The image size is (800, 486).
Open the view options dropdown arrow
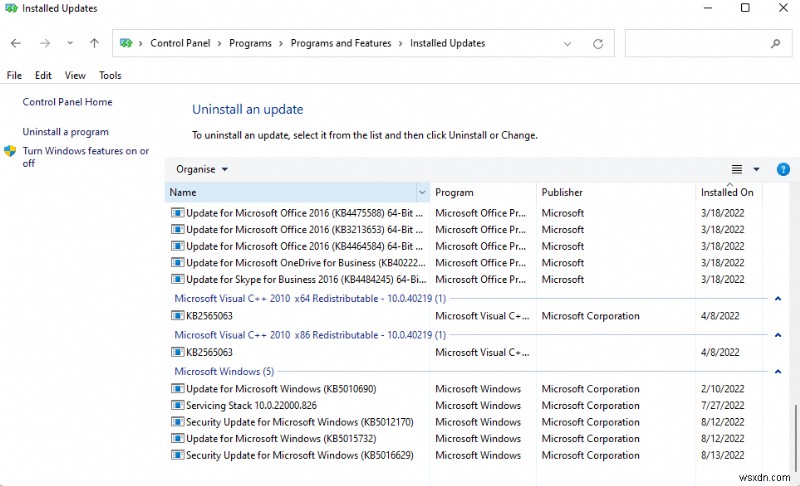coord(756,169)
